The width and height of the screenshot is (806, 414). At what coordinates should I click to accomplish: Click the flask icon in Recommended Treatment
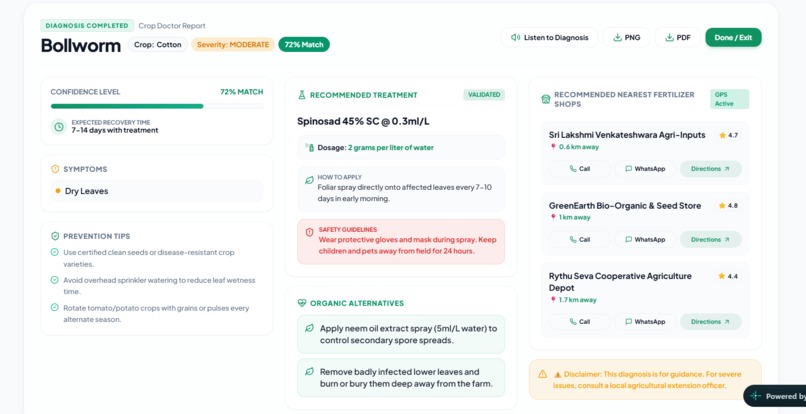click(x=302, y=95)
